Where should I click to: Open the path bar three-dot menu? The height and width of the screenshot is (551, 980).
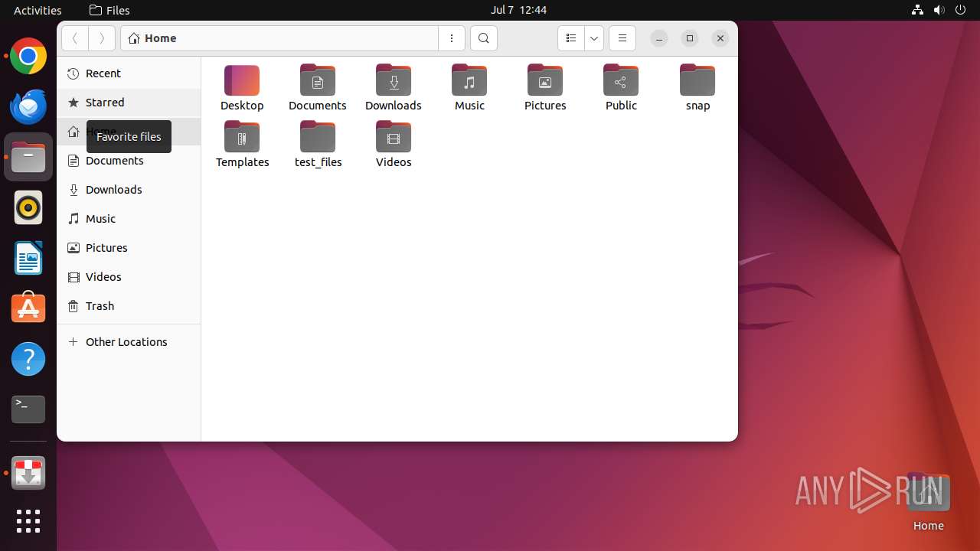pos(452,38)
